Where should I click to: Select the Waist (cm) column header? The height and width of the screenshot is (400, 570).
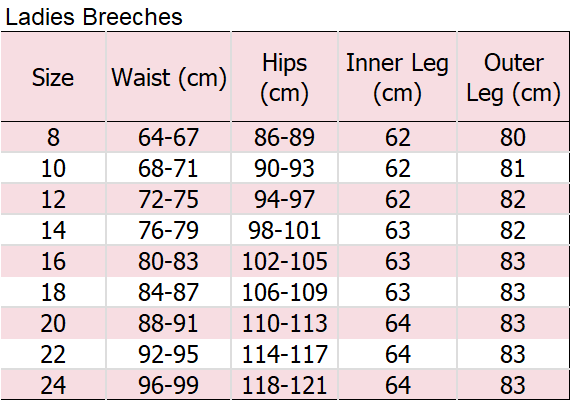pyautogui.click(x=169, y=77)
